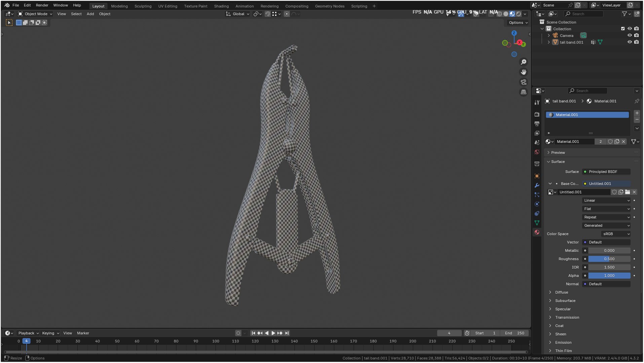
Task: Play the animation forward
Action: coord(273,333)
